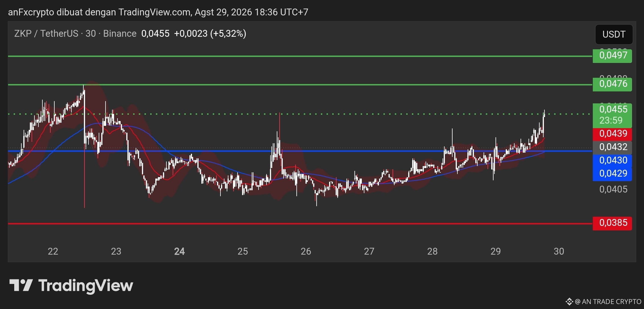
Task: Click the 0,0405 price axis value
Action: coord(613,189)
